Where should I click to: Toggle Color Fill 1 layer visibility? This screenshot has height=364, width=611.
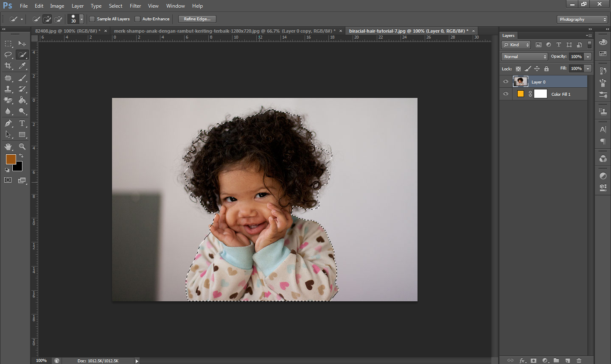(506, 94)
